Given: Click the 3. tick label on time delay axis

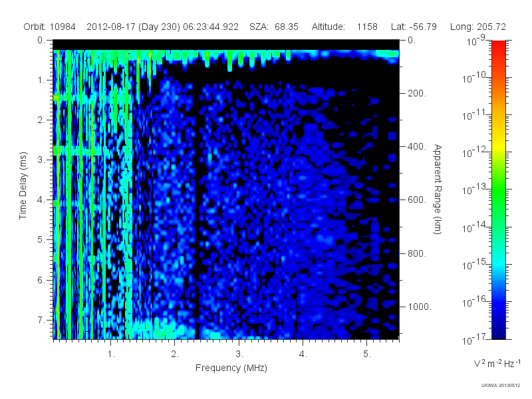Looking at the screenshot, I should pos(41,160).
